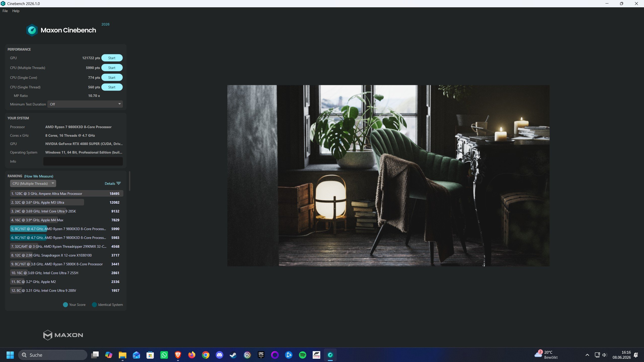Run the CPU (Single Core) benchmark
Viewport: 644px width, 362px height.
pyautogui.click(x=112, y=78)
